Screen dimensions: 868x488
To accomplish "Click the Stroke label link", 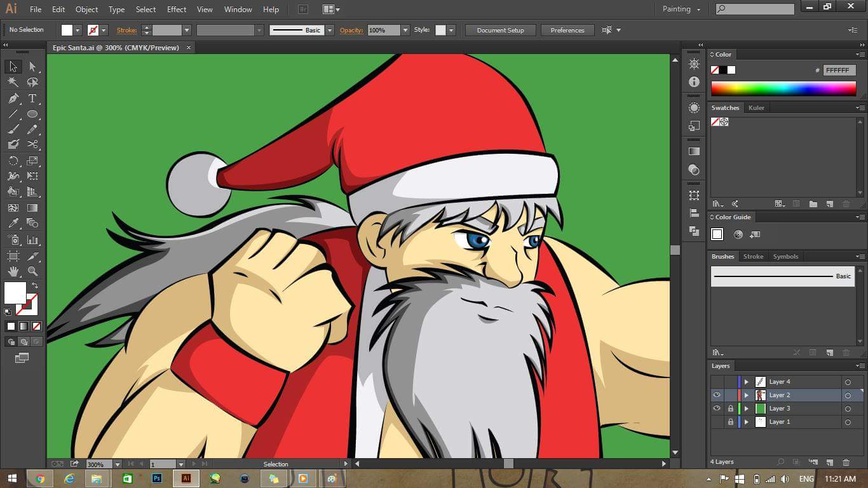I will click(126, 30).
